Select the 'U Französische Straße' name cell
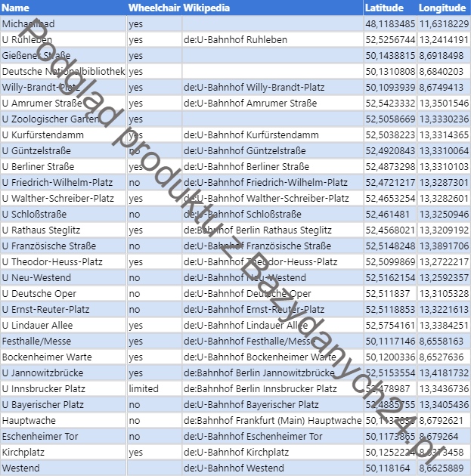 point(64,246)
